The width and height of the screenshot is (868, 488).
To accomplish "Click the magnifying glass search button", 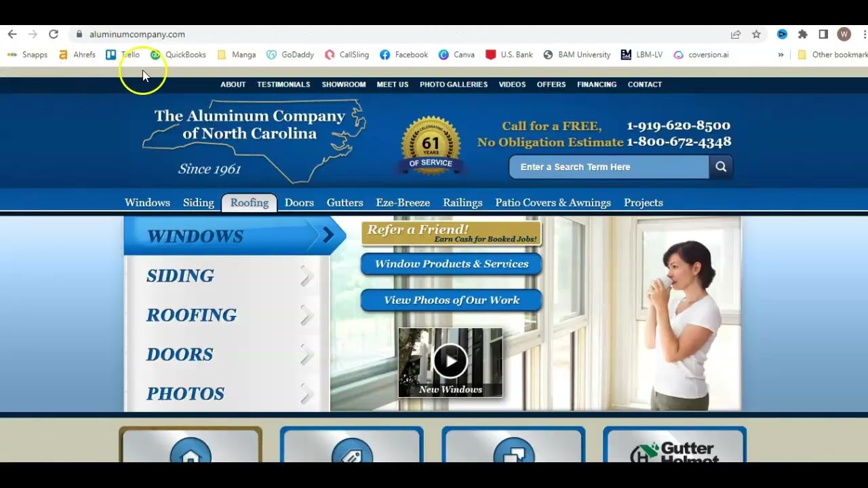I will [721, 167].
